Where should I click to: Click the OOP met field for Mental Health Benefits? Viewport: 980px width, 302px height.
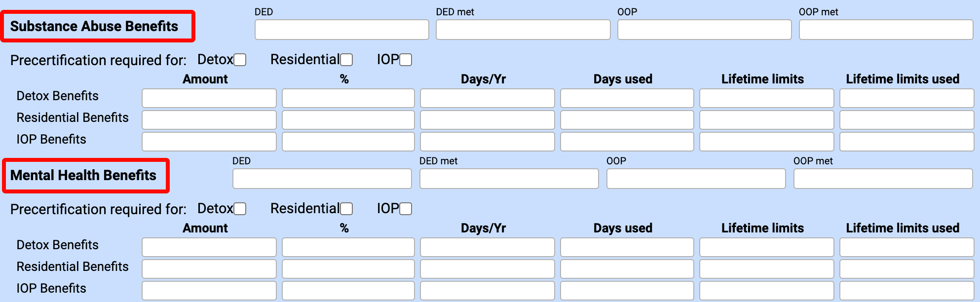(883, 179)
